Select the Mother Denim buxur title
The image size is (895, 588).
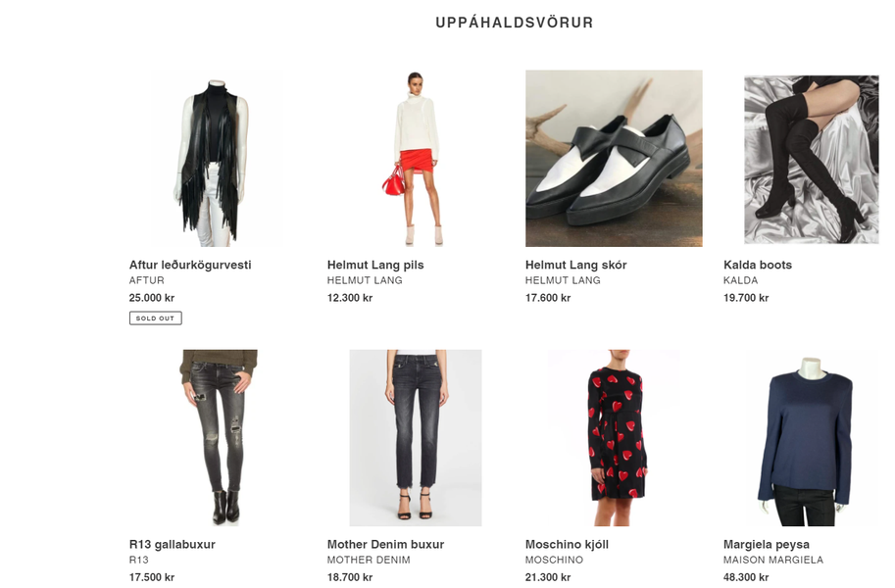pyautogui.click(x=386, y=544)
